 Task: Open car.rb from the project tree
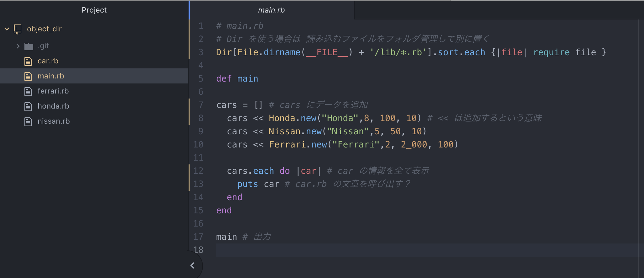[48, 61]
